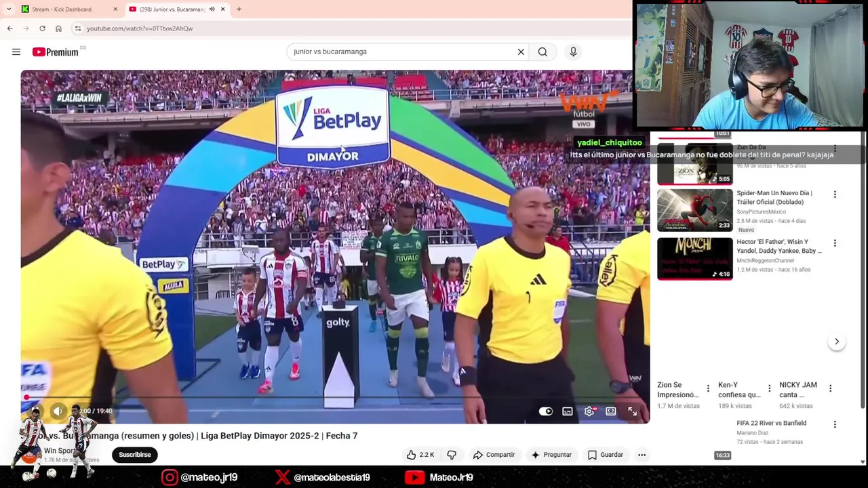View site information icon in address bar
Viewport: 868px width, 488px height.
78,28
